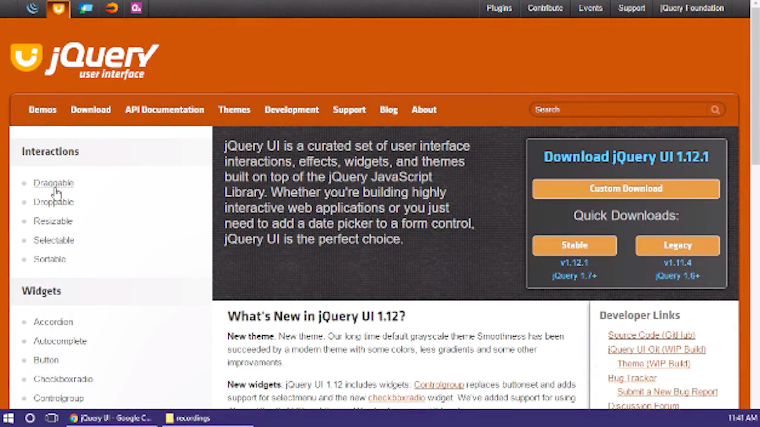
Task: Open Contribute in the top bar
Action: (x=545, y=8)
